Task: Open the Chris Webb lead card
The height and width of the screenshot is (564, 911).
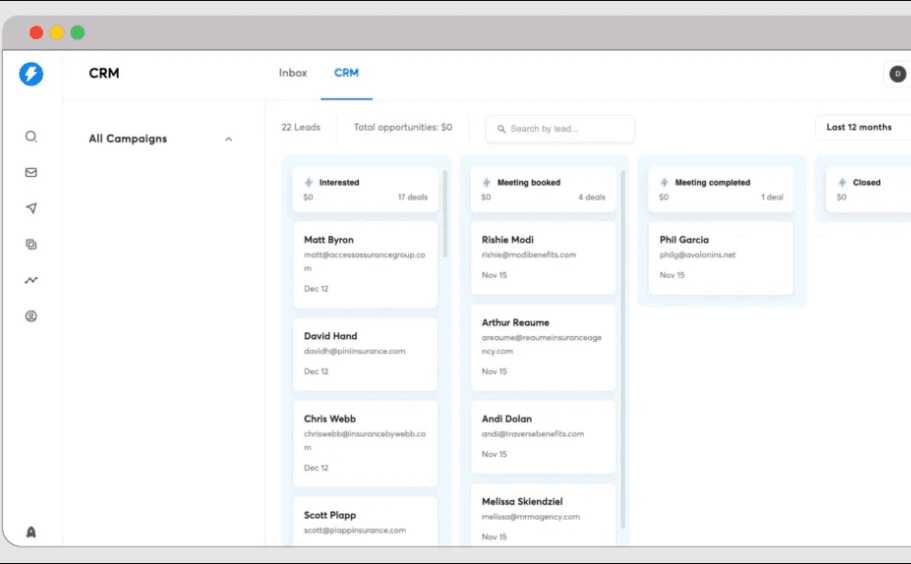Action: point(365,443)
